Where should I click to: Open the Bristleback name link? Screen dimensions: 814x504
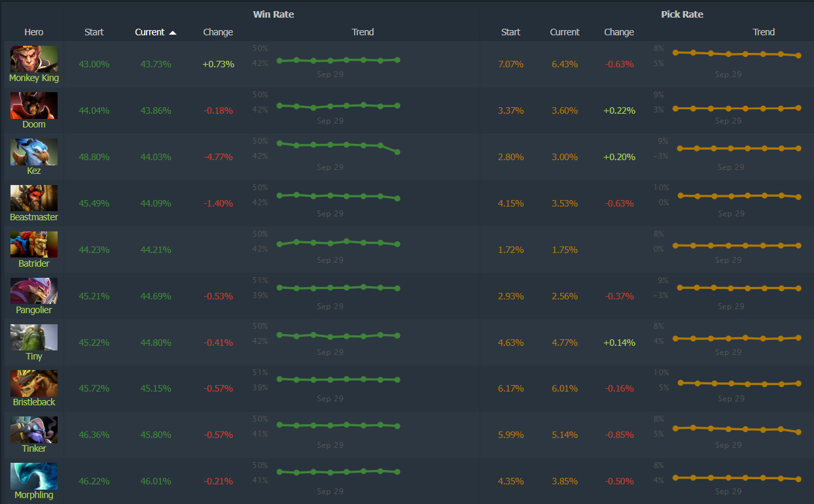[x=34, y=402]
